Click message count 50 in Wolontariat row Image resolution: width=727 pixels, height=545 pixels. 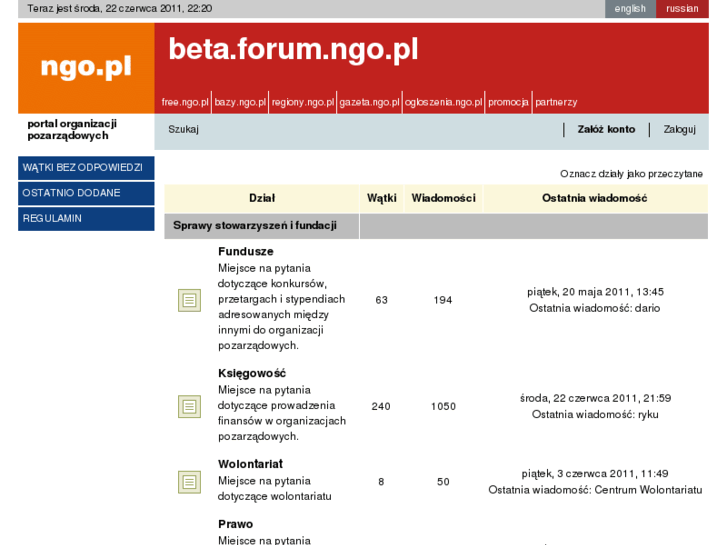tap(443, 482)
